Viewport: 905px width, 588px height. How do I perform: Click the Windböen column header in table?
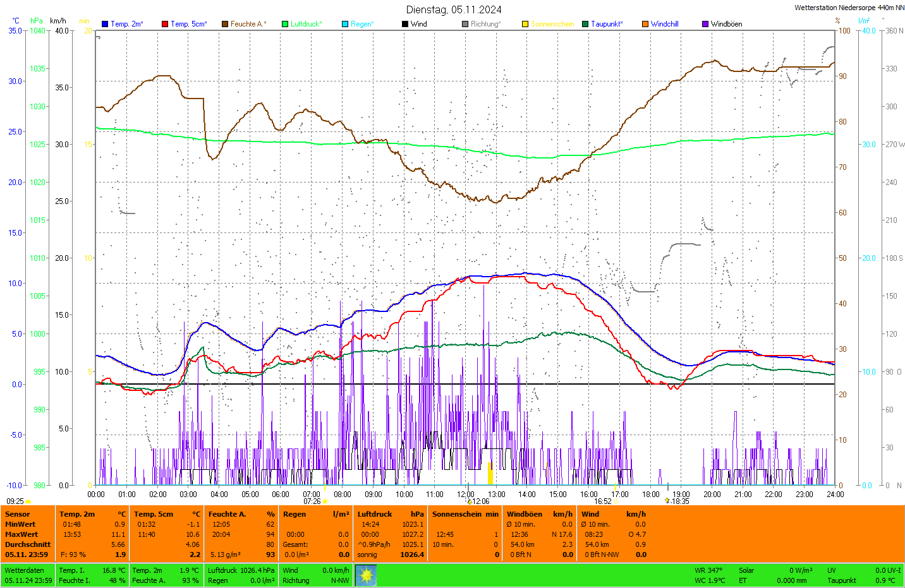525,514
